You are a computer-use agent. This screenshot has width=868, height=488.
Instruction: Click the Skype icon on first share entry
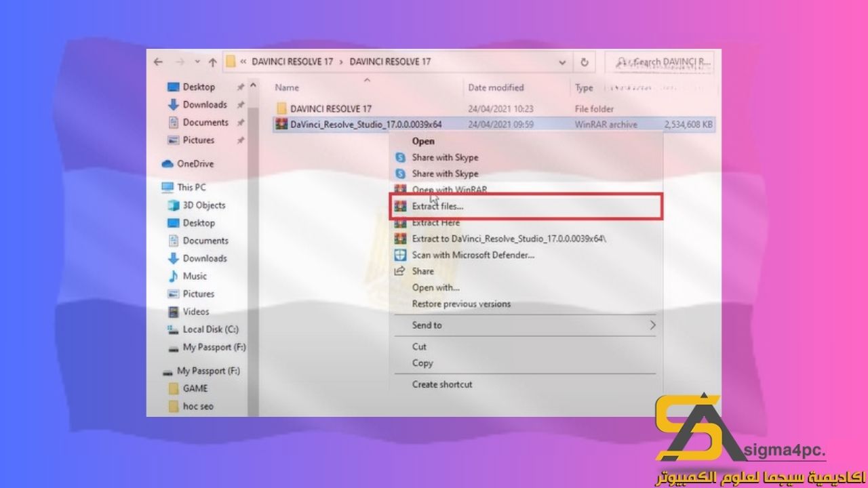click(400, 157)
